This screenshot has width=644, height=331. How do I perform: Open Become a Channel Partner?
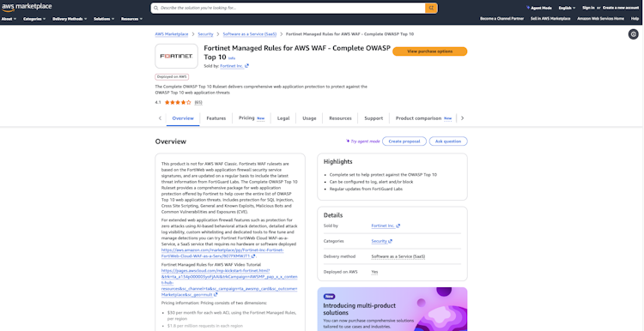pyautogui.click(x=502, y=19)
